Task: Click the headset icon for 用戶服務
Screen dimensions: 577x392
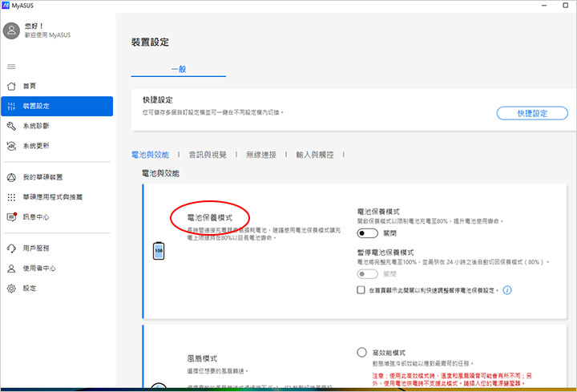Action: 11,249
